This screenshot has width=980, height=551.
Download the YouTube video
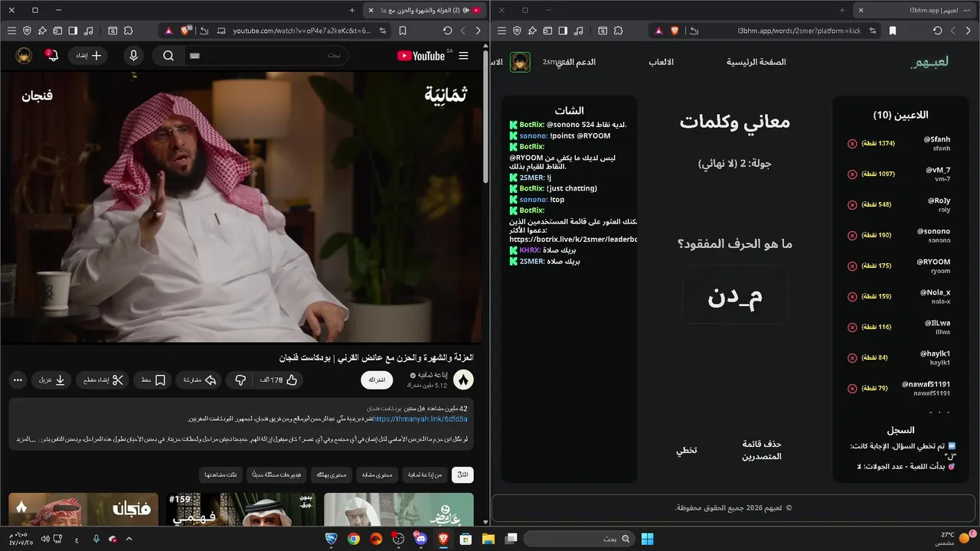click(x=52, y=380)
